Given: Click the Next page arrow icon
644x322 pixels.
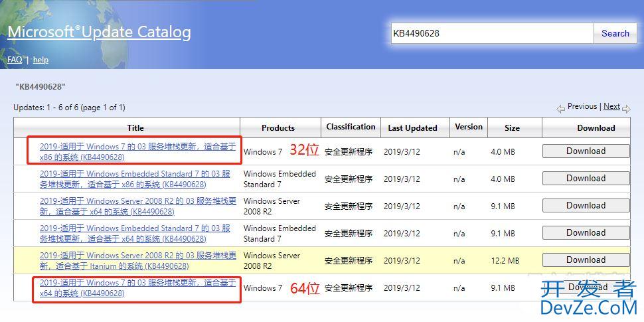Looking at the screenshot, I should coord(626,109).
